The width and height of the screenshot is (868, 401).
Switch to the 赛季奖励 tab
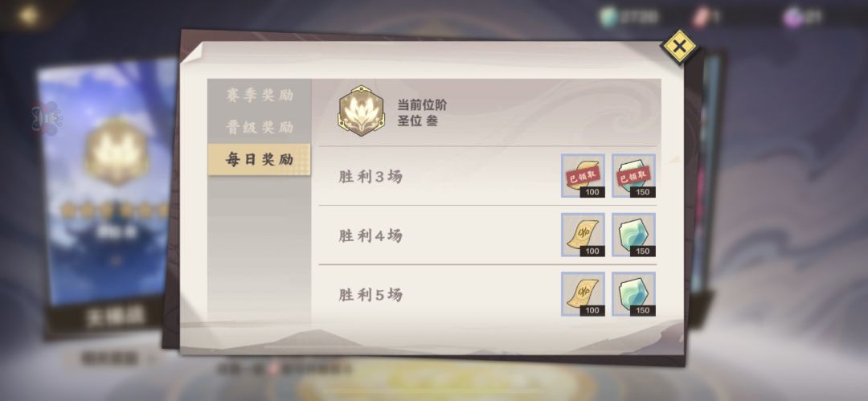click(x=259, y=96)
